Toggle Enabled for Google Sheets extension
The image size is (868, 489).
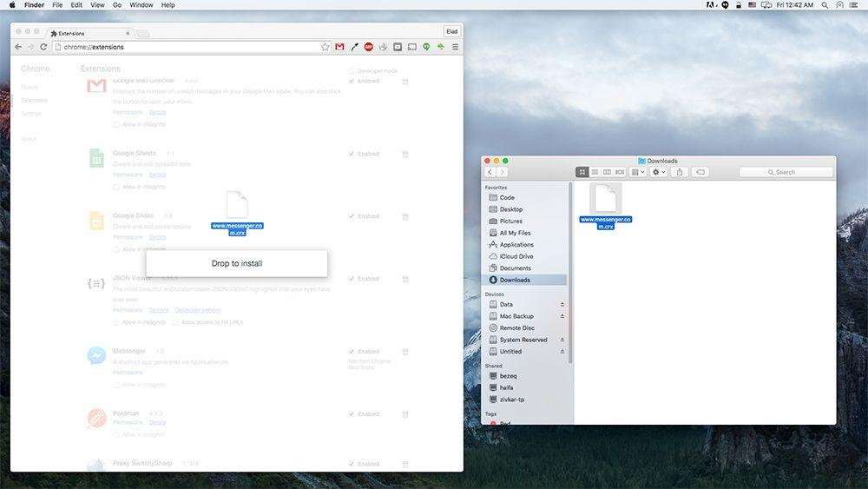pyautogui.click(x=351, y=154)
